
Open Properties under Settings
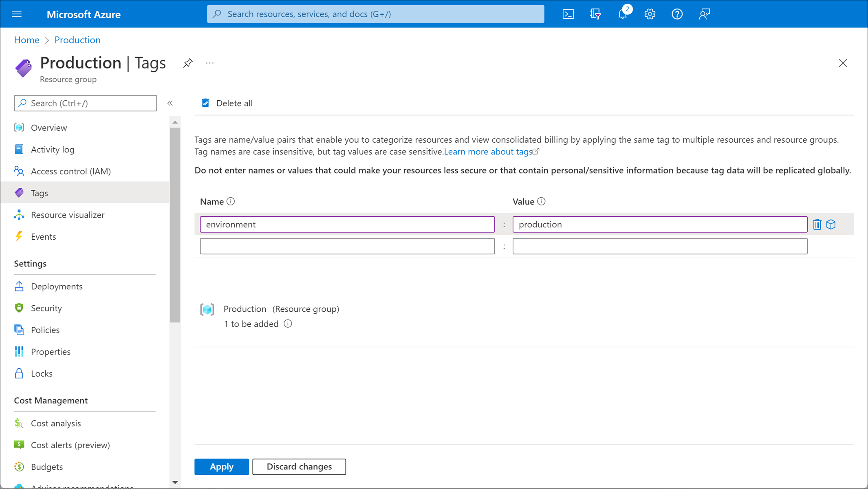[x=85, y=351]
